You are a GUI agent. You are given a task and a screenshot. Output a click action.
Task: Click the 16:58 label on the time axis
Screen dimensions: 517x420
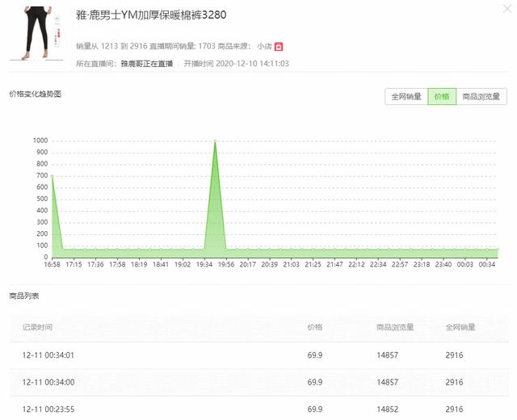[52, 264]
